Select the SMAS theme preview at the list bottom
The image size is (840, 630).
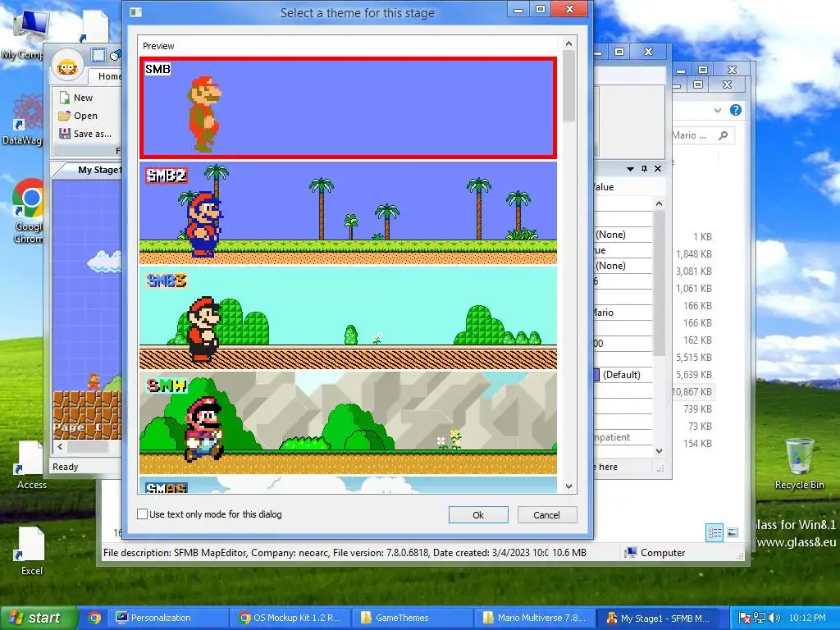[x=348, y=485]
